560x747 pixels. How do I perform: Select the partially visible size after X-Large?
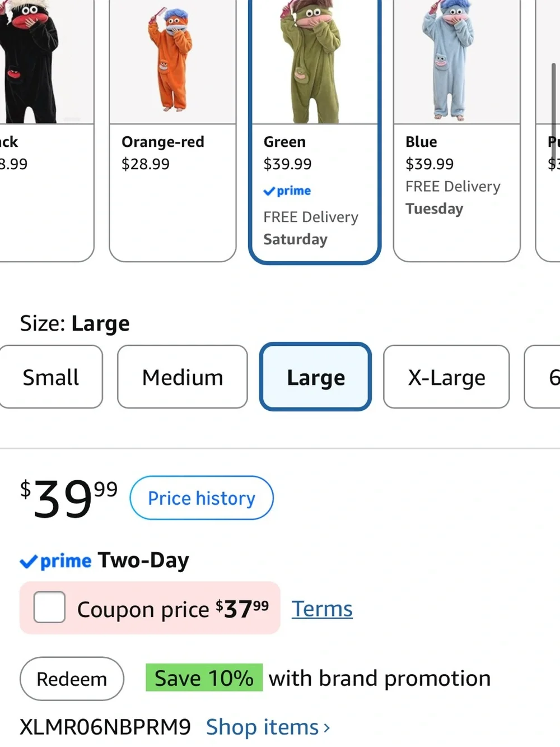(542, 377)
